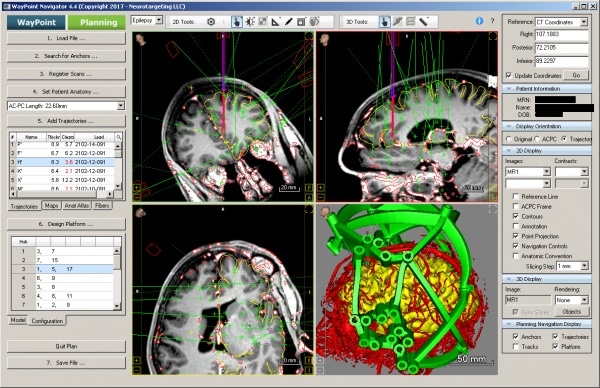Click the 2D brightness/contrast tool icon
This screenshot has height=388, width=600.
[x=250, y=22]
